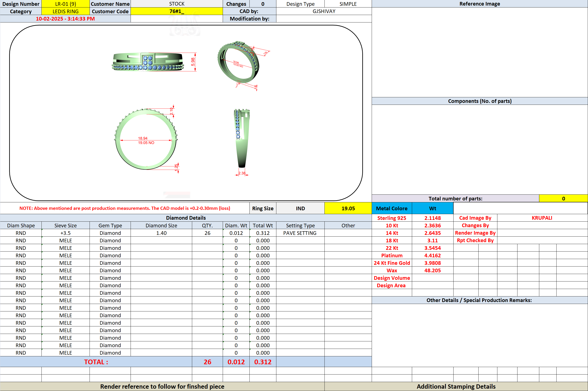Select the Diamond Size column header
The image size is (588, 391).
click(161, 225)
